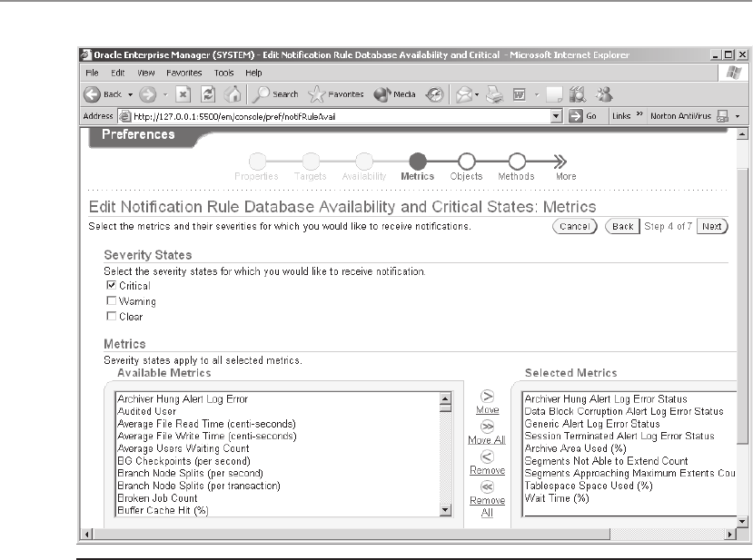This screenshot has width=753, height=560.
Task: Click the Refresh page icon
Action: (208, 94)
